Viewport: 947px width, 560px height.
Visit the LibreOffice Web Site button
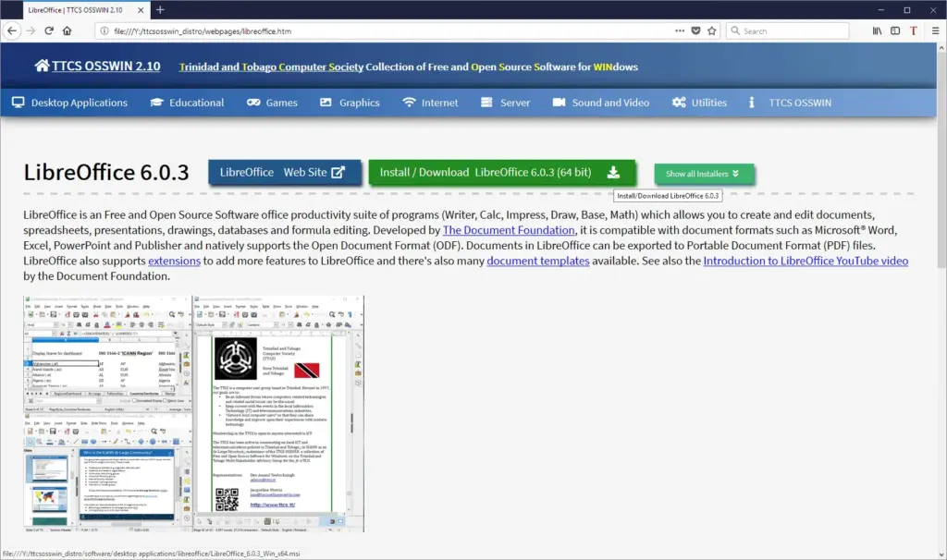(x=282, y=172)
